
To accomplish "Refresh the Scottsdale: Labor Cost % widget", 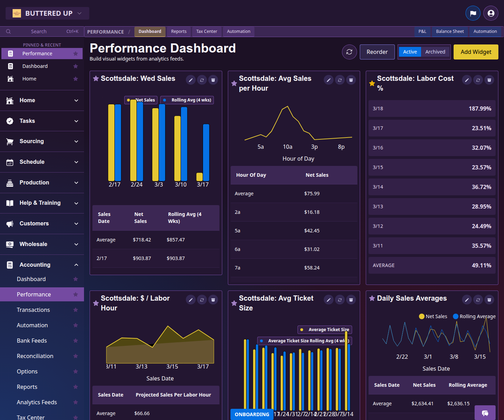I will coord(478,80).
